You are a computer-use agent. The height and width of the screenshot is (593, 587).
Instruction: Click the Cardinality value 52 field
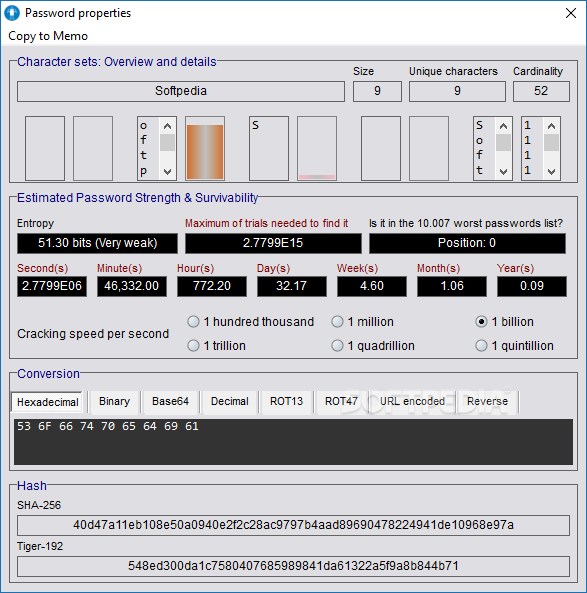541,91
